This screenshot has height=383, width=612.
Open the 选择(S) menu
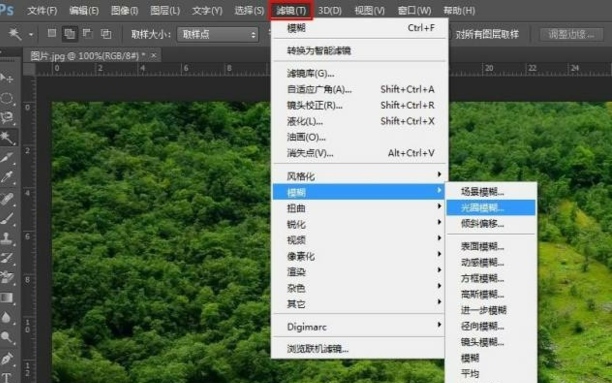pyautogui.click(x=249, y=11)
